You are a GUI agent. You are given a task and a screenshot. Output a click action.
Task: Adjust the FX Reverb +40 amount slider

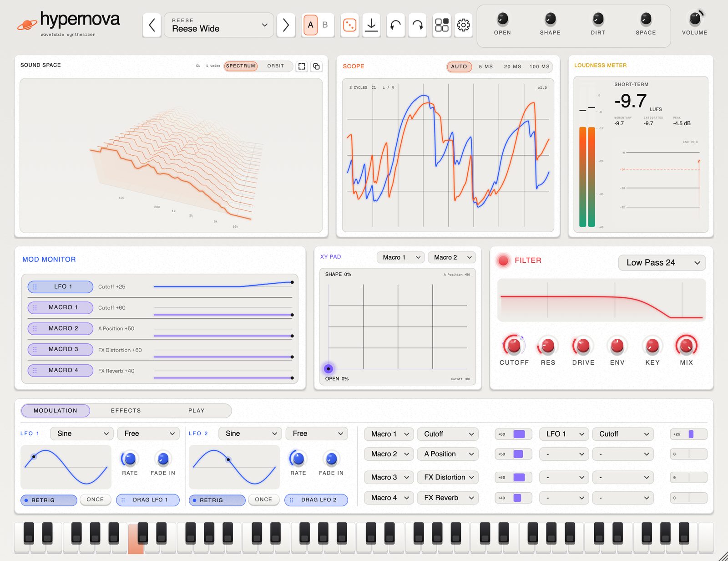[x=514, y=498]
